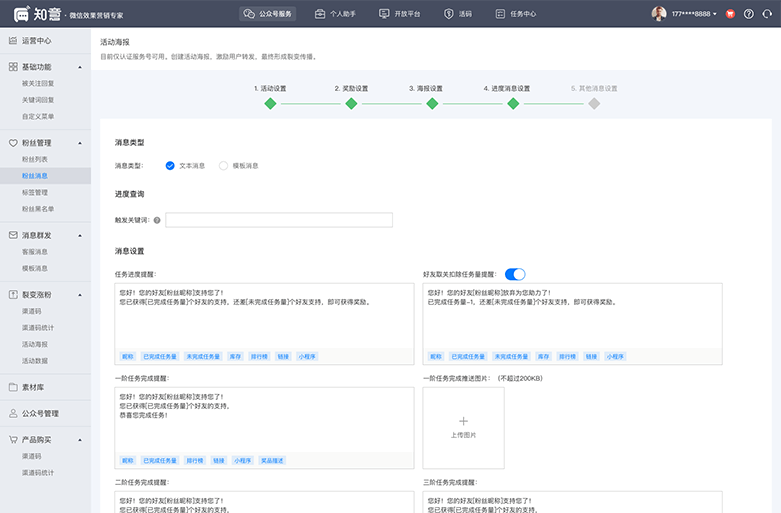
Task: Click step 5 gray diamond marker
Action: [594, 104]
